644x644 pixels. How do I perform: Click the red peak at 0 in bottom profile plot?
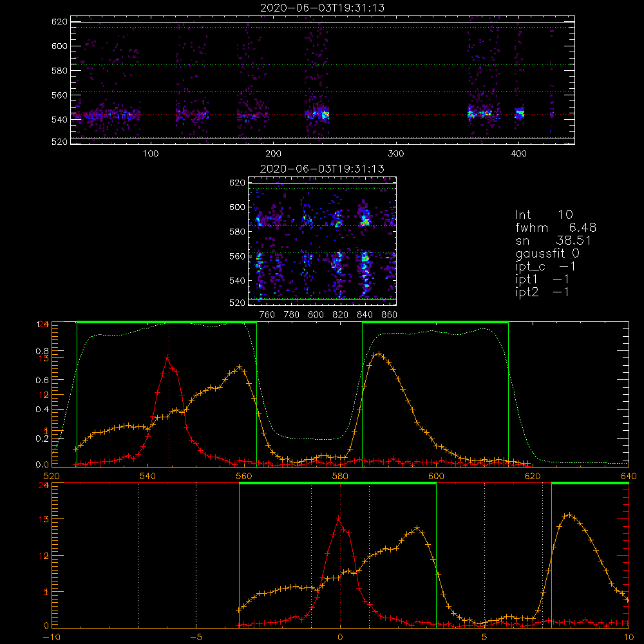click(339, 518)
